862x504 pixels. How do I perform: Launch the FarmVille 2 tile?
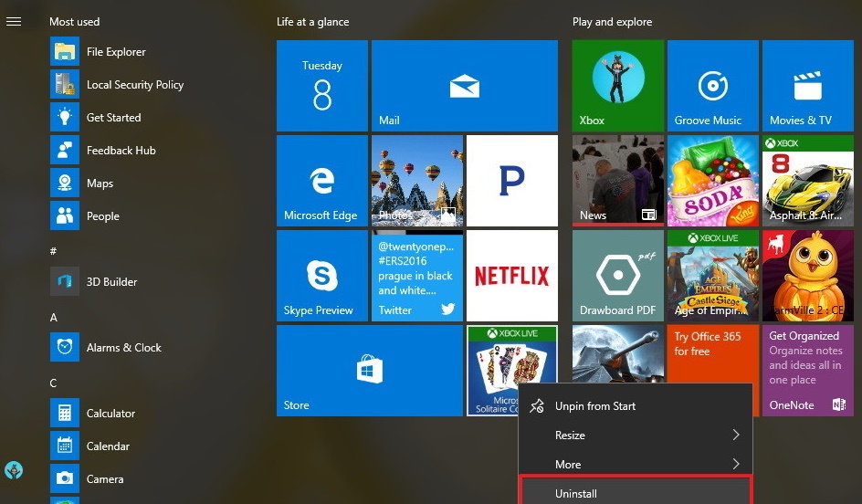808,276
